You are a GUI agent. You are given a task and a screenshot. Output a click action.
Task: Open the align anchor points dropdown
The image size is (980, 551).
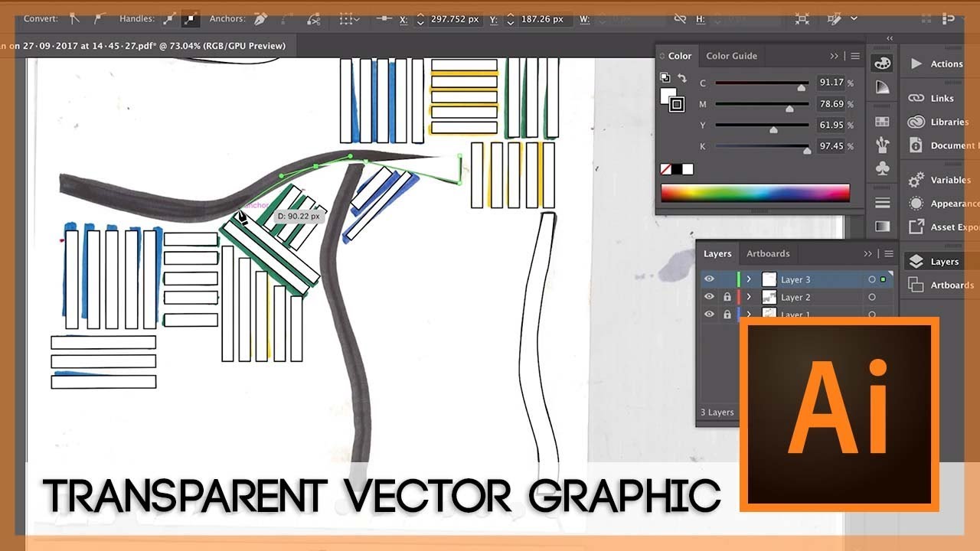click(349, 18)
